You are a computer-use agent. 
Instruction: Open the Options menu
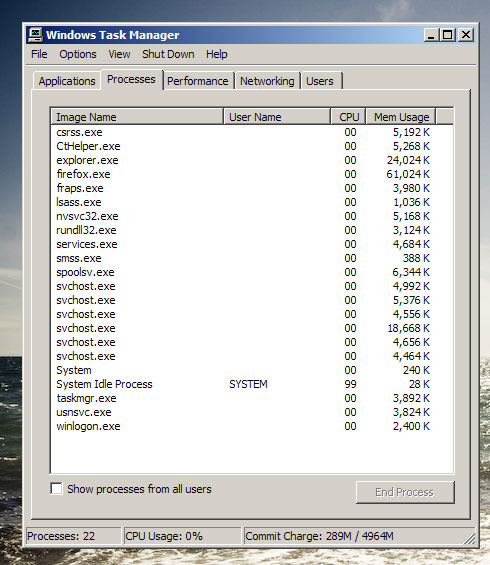click(78, 54)
